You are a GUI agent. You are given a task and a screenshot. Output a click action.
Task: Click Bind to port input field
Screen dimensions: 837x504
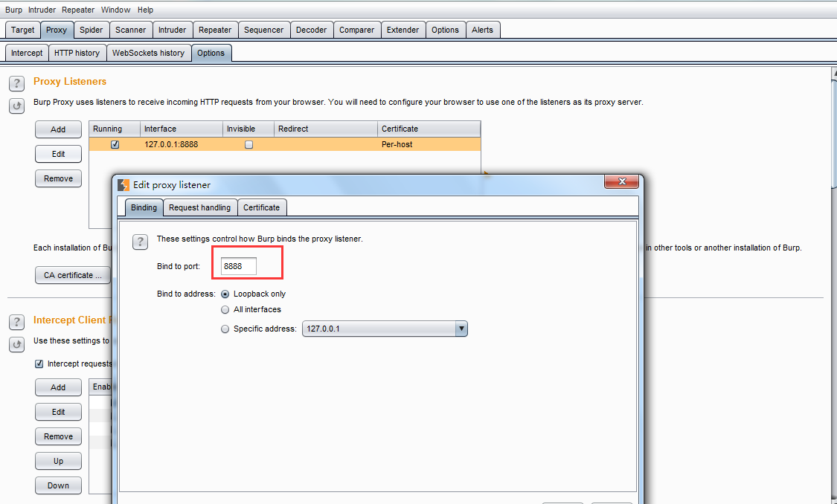coord(239,266)
